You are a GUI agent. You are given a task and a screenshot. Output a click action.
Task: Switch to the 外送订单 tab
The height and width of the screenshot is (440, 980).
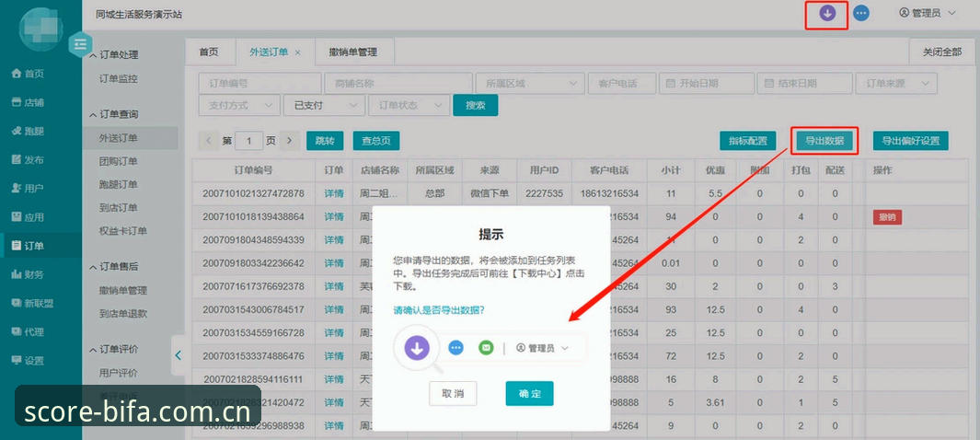click(x=269, y=52)
